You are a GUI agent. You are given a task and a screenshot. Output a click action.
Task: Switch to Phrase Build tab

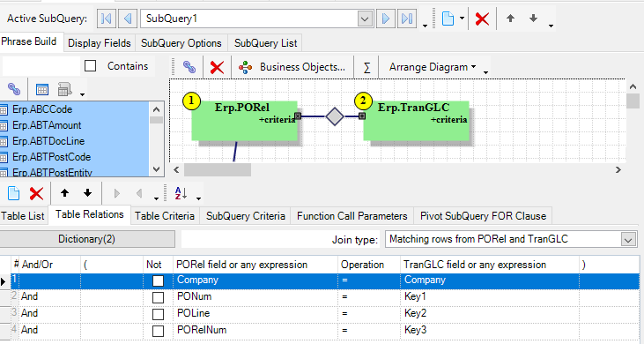tap(29, 41)
